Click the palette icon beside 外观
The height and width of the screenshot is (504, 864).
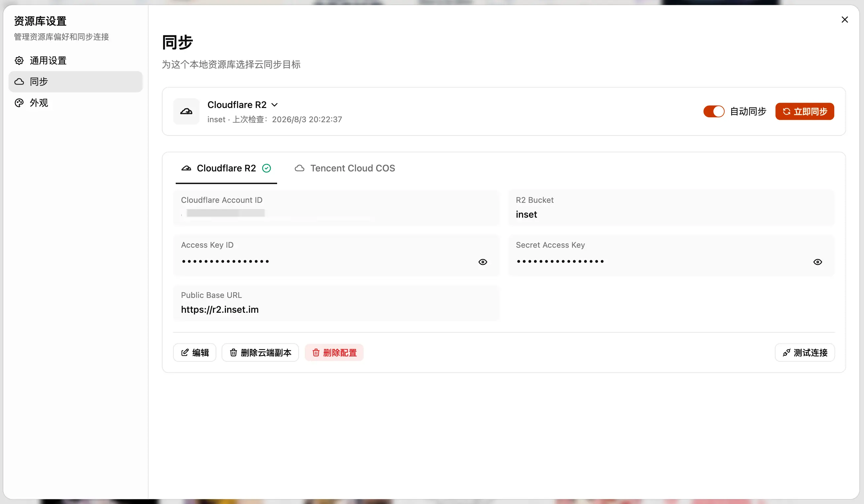coord(19,103)
